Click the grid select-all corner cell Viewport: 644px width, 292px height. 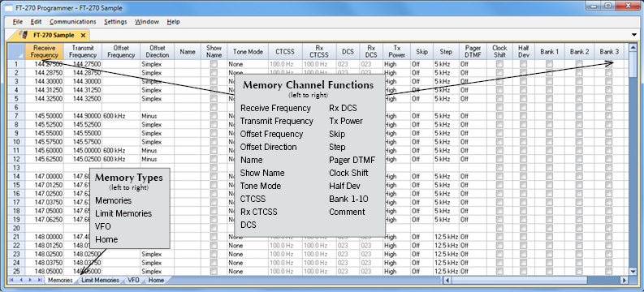click(16, 51)
